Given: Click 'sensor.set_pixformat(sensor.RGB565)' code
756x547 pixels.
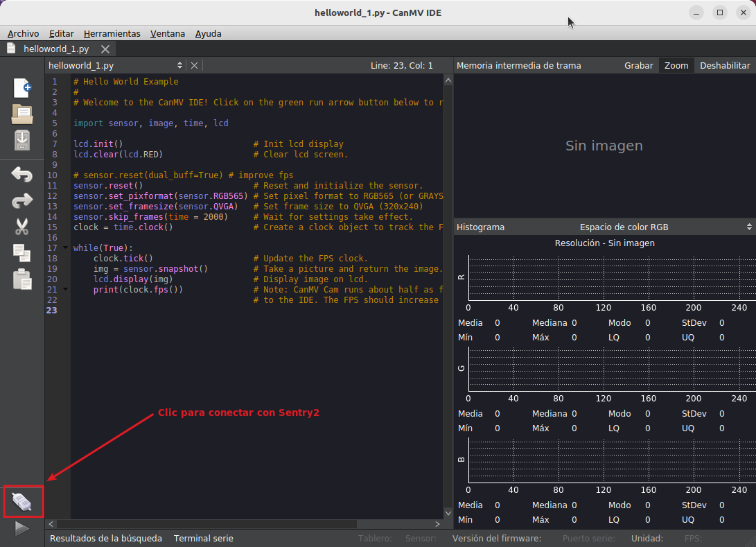Looking at the screenshot, I should point(161,196).
